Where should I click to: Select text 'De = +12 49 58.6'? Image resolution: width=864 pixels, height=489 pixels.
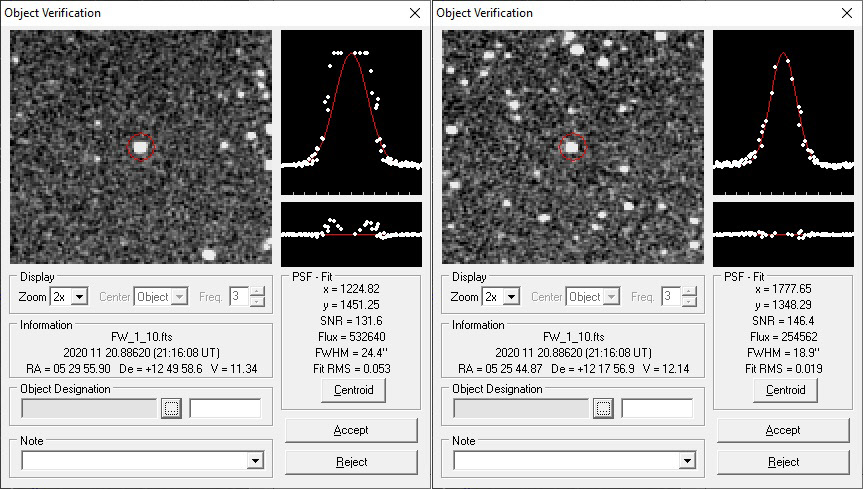tap(161, 369)
